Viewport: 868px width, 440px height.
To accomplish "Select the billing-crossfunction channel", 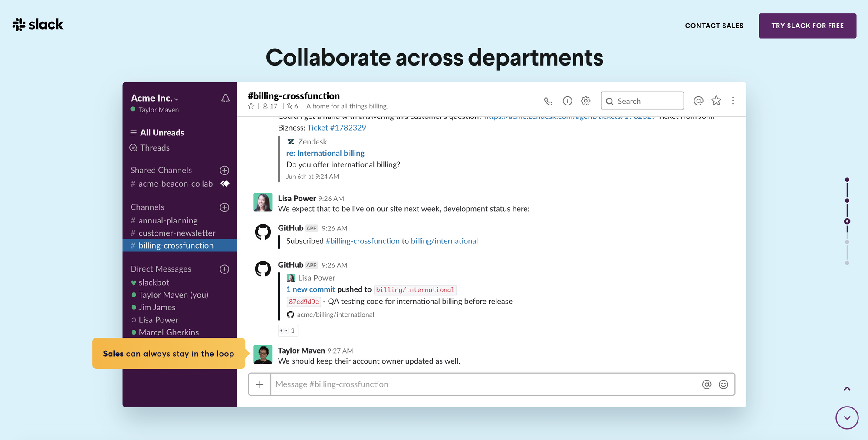I will tap(180, 245).
